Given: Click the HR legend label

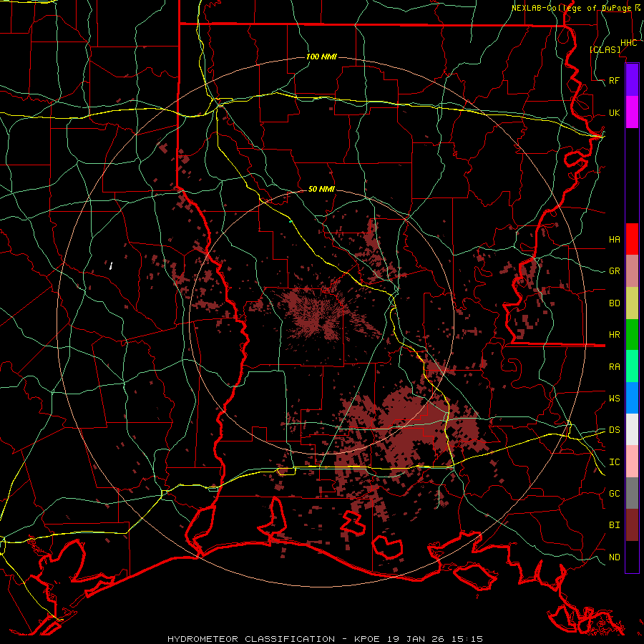Looking at the screenshot, I should [x=615, y=335].
